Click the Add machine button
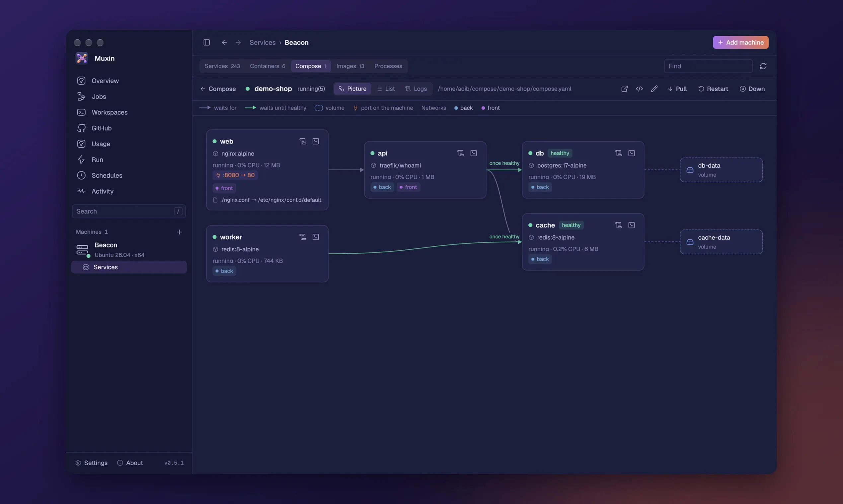 [x=740, y=42]
